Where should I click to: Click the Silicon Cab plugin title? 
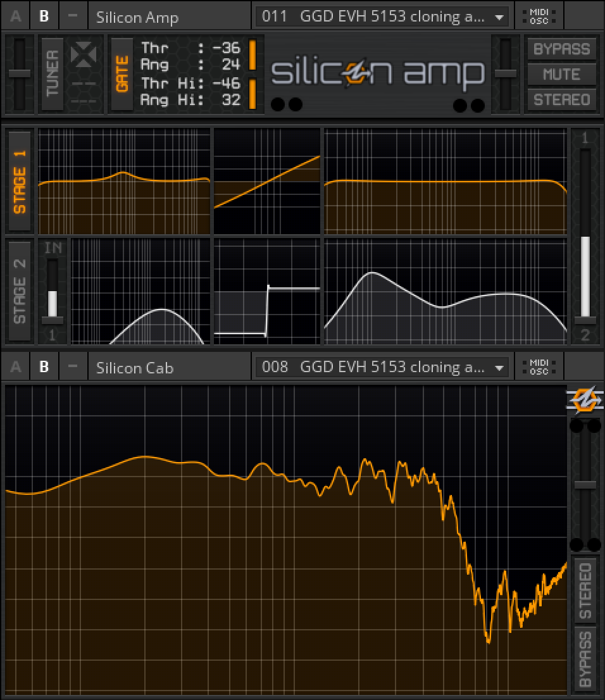[x=135, y=368]
